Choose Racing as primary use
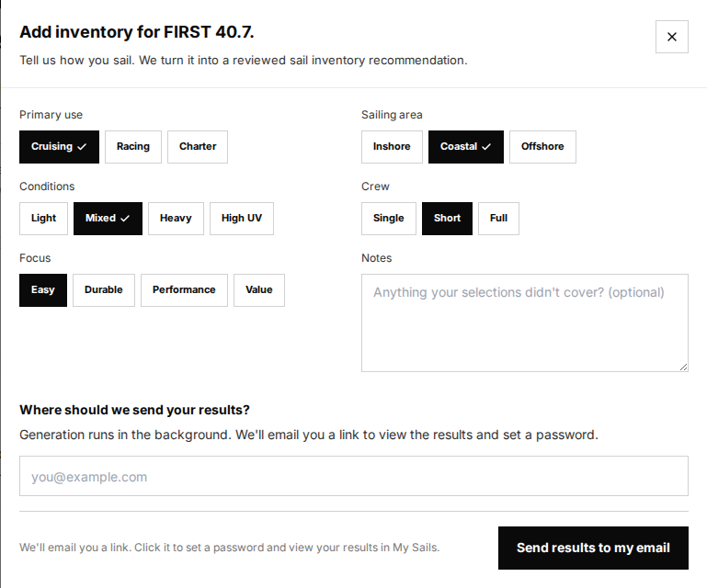This screenshot has height=588, width=707. pos(133,147)
